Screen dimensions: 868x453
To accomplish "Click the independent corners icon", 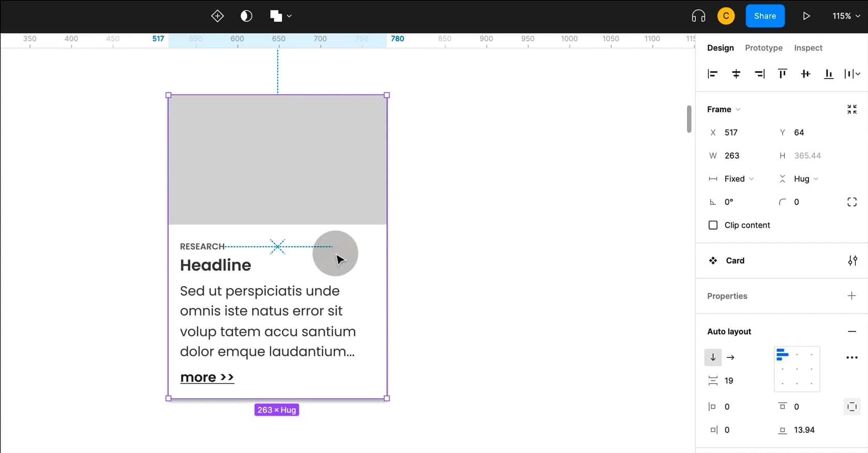I will (851, 202).
